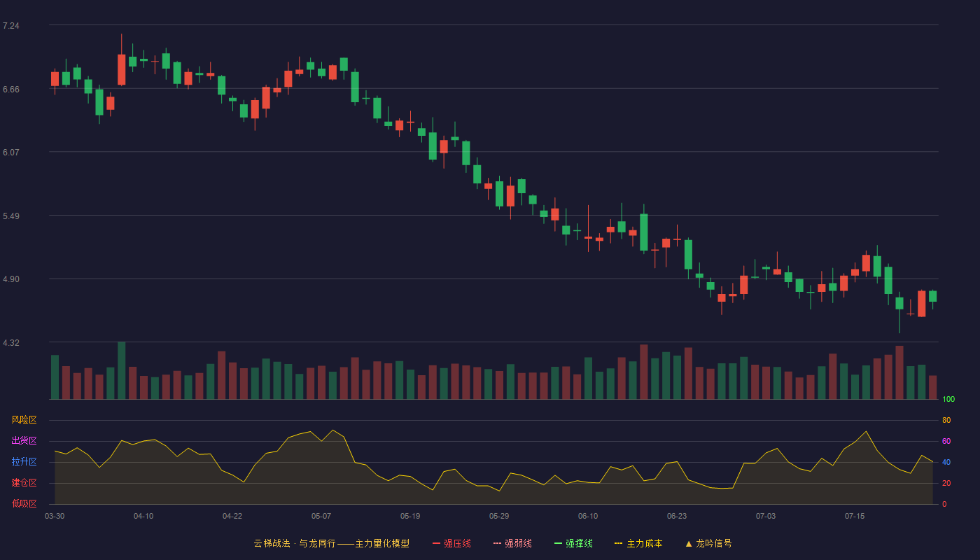The width and height of the screenshot is (980, 560).
Task: Click the 07-15 date label
Action: pos(855,516)
